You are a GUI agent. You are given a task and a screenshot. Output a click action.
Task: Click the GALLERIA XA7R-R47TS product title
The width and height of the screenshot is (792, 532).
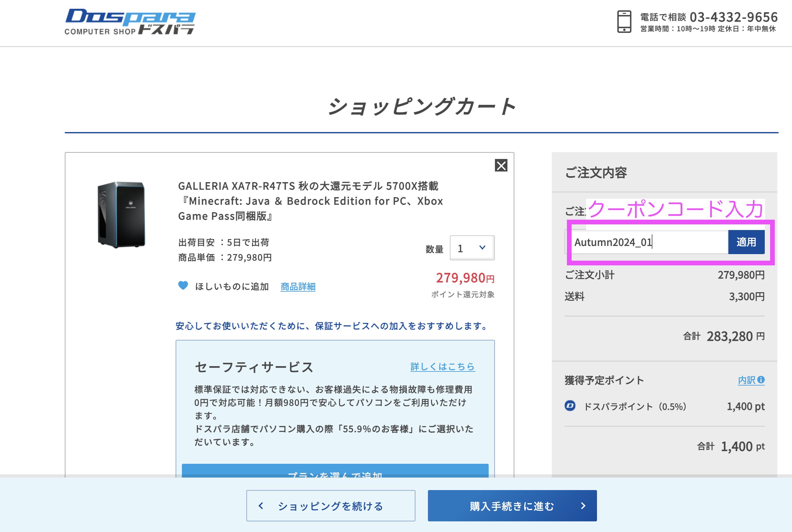point(311,201)
